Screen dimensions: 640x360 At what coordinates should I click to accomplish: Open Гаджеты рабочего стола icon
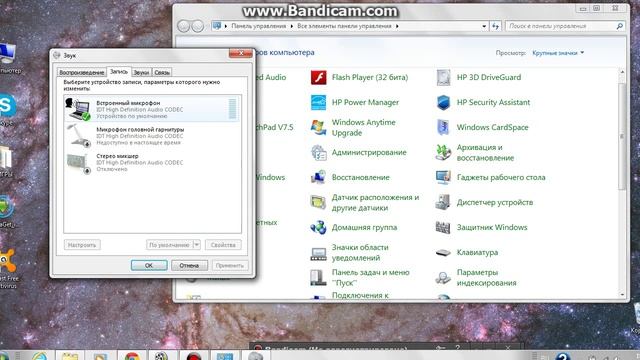443,178
